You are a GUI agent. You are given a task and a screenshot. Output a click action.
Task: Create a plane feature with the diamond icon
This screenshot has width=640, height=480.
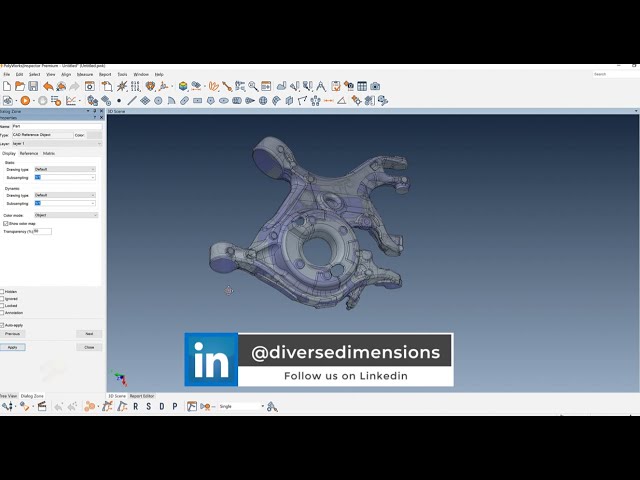coord(145,100)
